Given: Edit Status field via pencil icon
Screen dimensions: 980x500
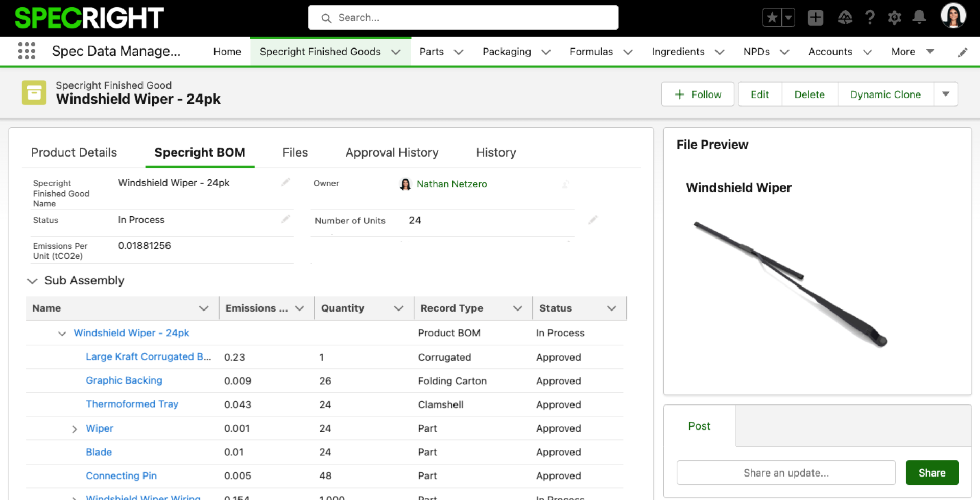Looking at the screenshot, I should pyautogui.click(x=285, y=219).
